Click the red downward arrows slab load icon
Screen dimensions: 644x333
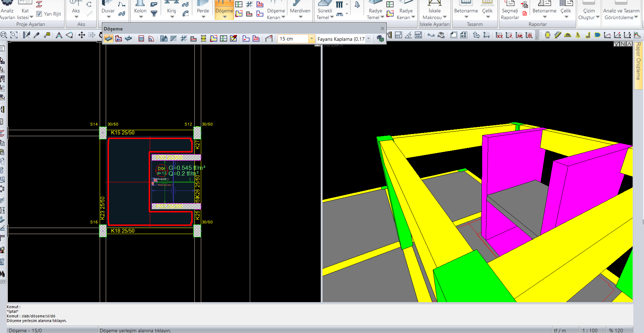[x=256, y=39]
